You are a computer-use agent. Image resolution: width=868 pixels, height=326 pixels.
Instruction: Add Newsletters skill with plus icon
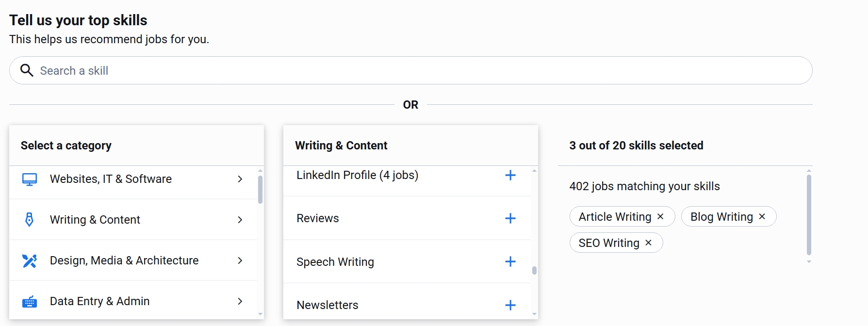(510, 305)
